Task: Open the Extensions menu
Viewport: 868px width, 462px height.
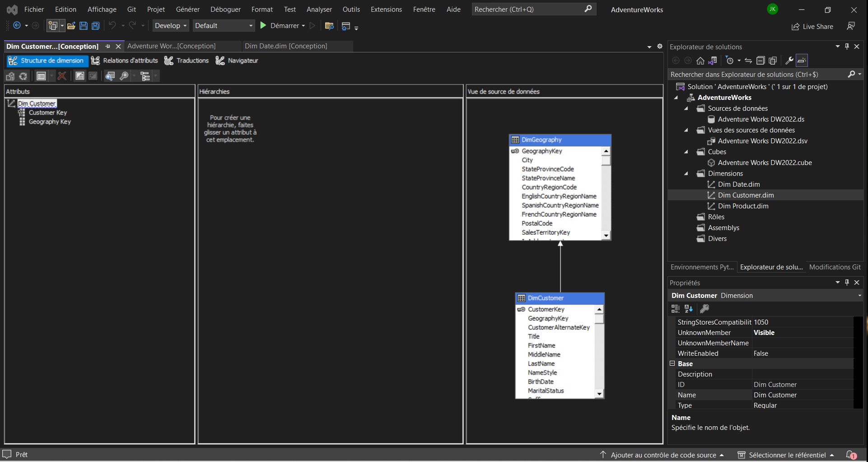Action: (x=386, y=9)
